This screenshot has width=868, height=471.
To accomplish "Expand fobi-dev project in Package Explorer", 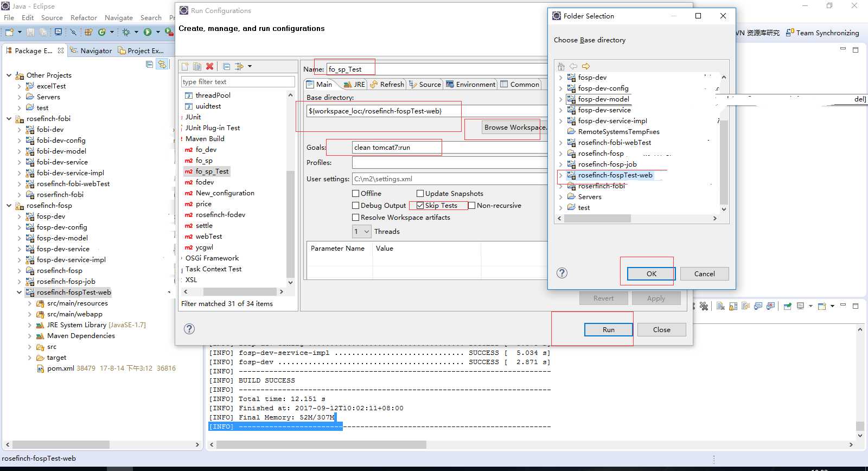I will click(20, 130).
